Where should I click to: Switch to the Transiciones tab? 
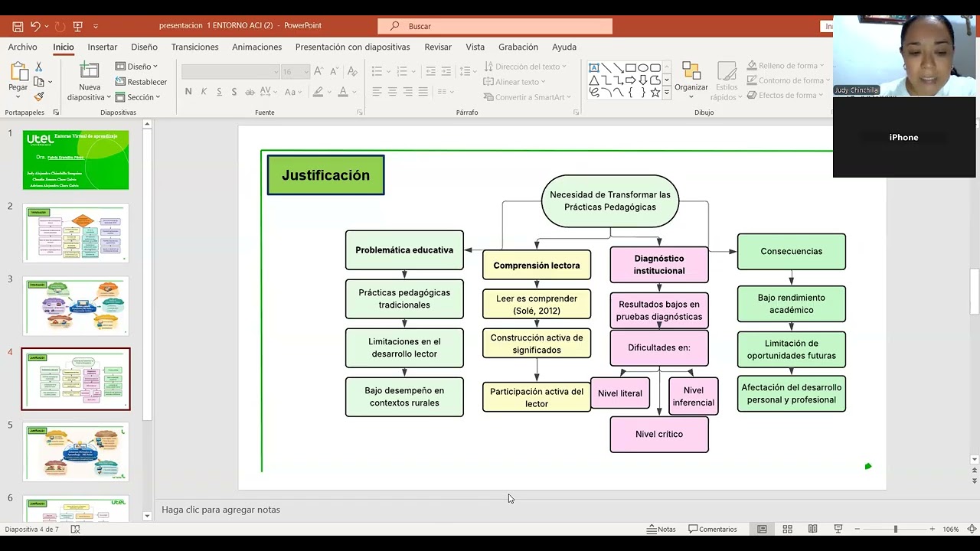coord(195,47)
